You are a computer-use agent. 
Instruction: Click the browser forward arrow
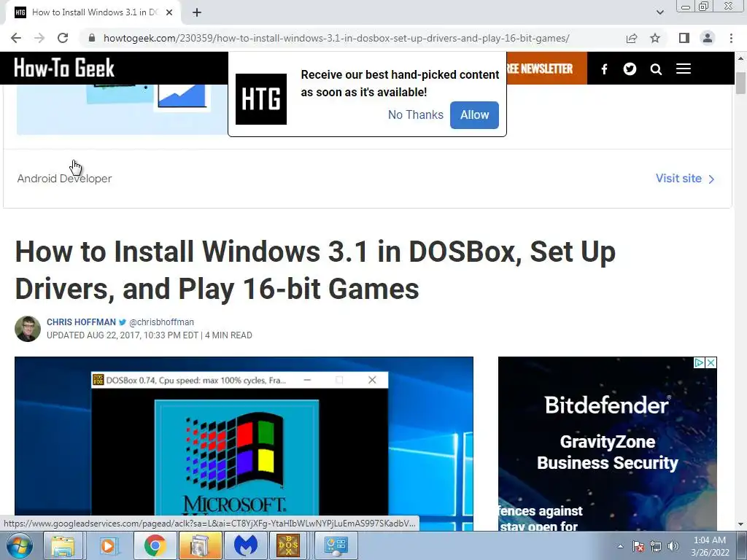coord(39,38)
